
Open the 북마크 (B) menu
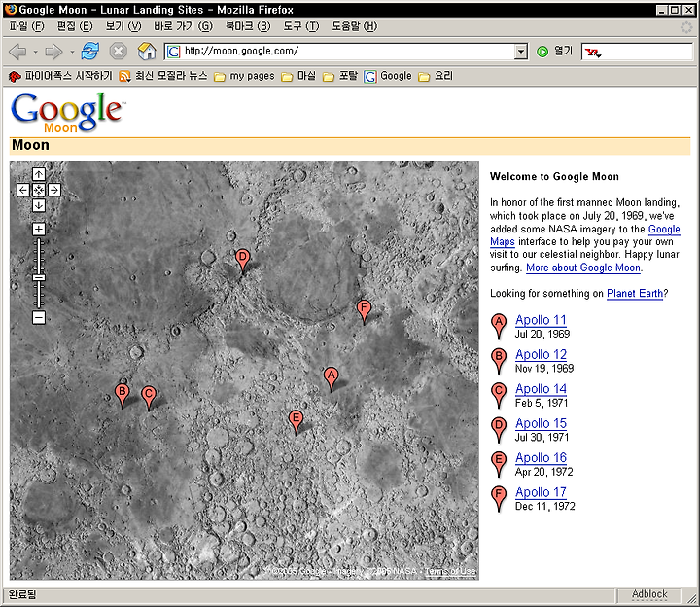click(248, 26)
